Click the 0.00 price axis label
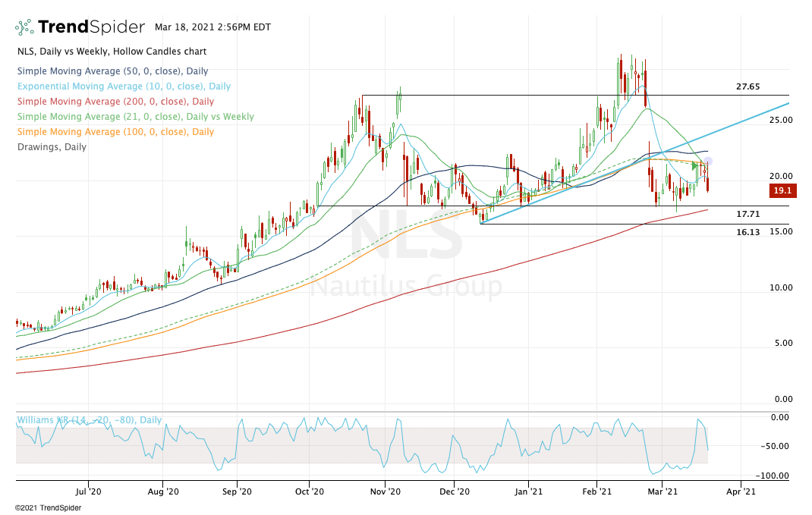 [783, 398]
